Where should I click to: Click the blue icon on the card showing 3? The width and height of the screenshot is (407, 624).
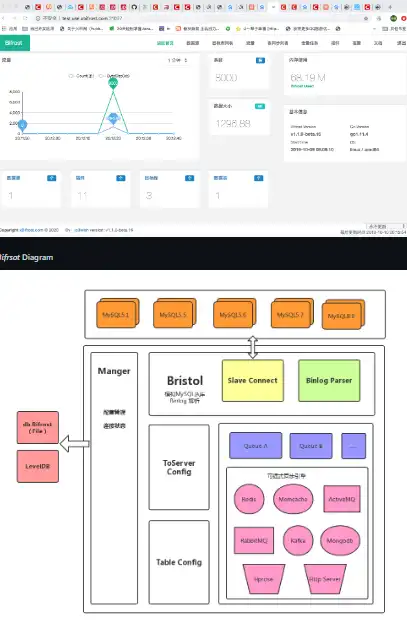tap(189, 178)
